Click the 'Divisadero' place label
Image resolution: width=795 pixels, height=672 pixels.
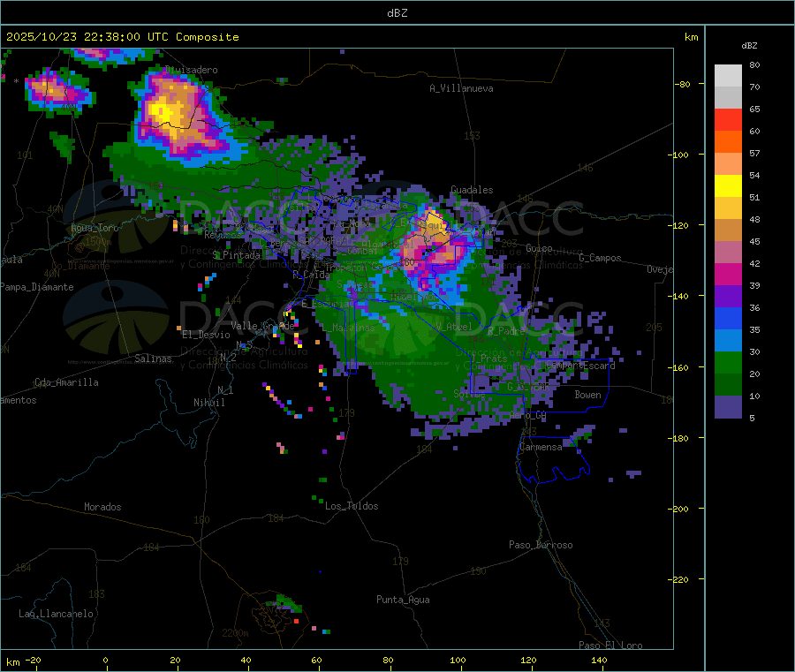[x=191, y=70]
